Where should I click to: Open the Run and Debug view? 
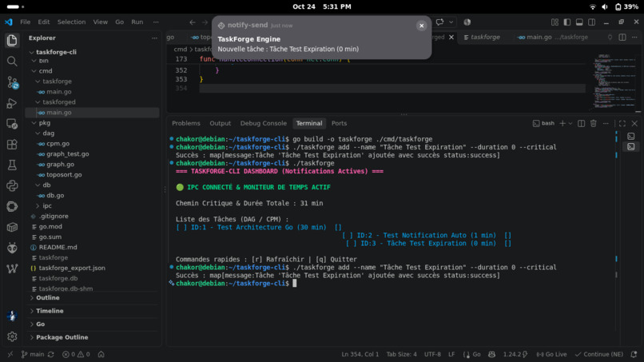(12, 103)
